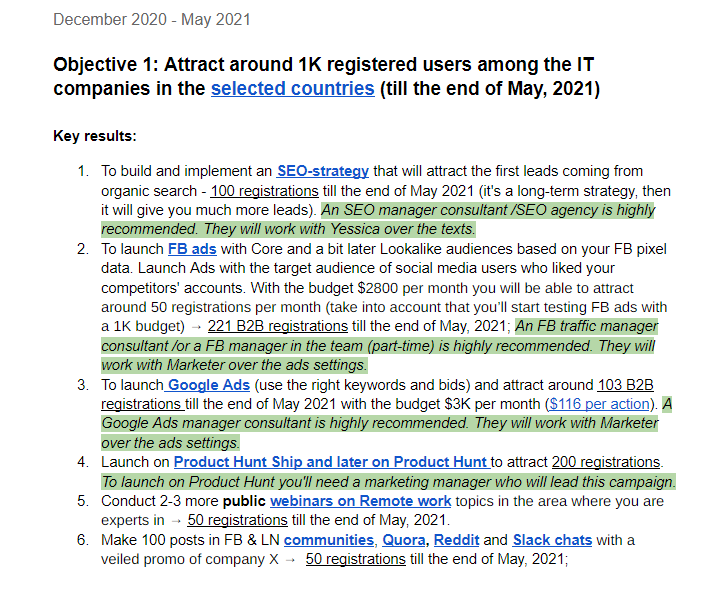Image resolution: width=707 pixels, height=590 pixels.
Task: Open the Google Ads link
Action: click(x=209, y=385)
